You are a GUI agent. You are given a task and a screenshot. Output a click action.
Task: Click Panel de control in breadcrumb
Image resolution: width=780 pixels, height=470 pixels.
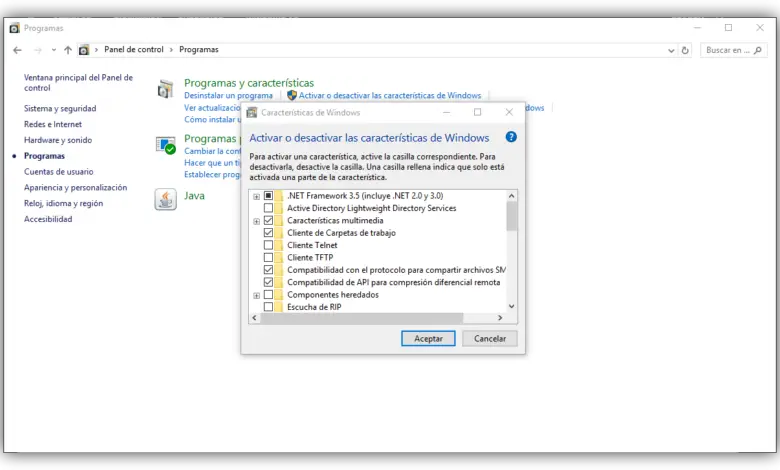point(134,50)
